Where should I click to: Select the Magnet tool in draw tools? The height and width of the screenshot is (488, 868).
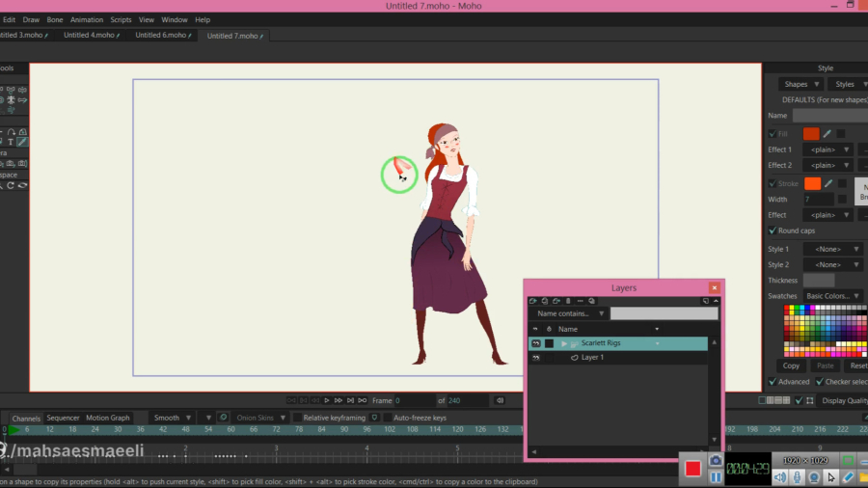[22, 132]
